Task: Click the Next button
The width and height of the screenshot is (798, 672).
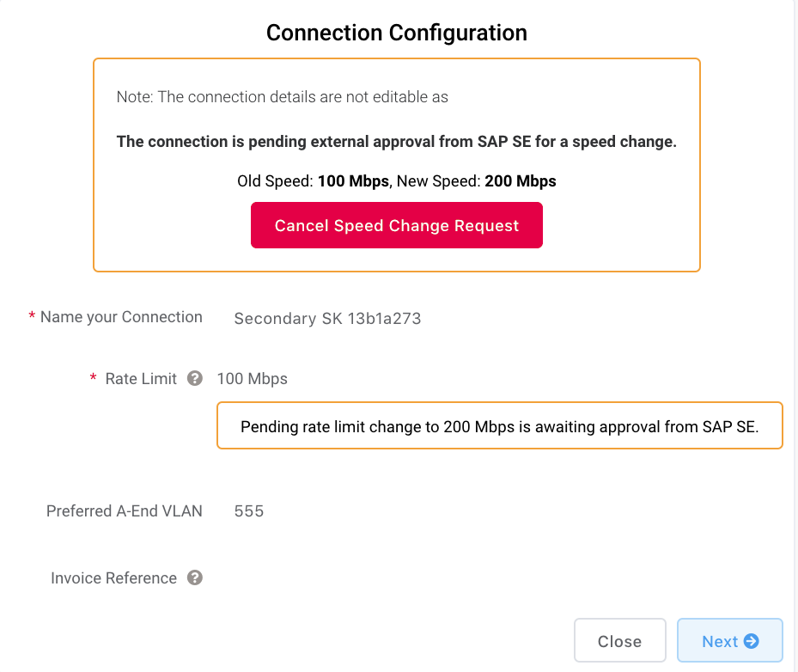Action: (x=729, y=640)
